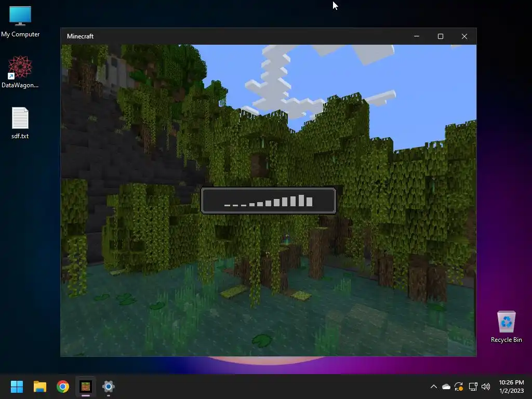Select the DataWagon desktop shortcut

20,72
